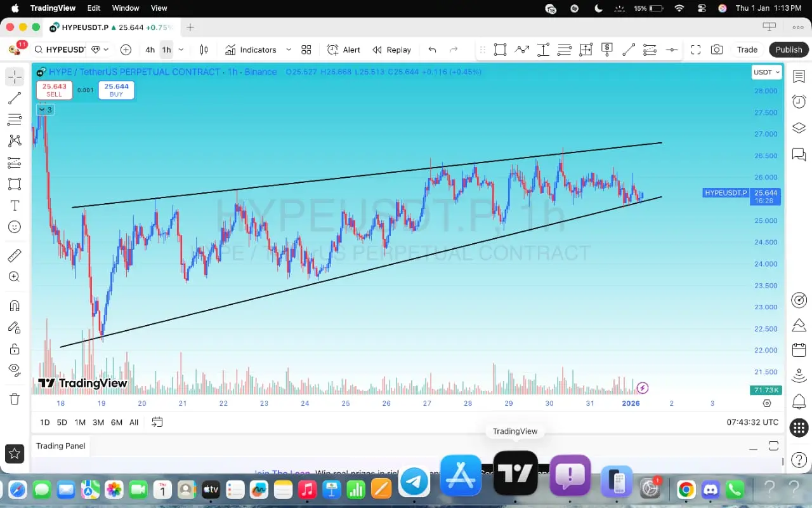Undo the last chart action
The width and height of the screenshot is (812, 508).
(433, 50)
